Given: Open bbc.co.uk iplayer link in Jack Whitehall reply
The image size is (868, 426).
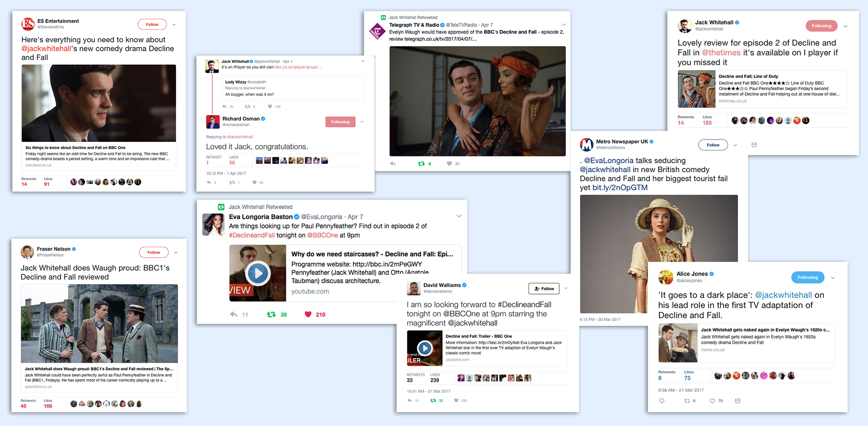Looking at the screenshot, I should tap(298, 67).
